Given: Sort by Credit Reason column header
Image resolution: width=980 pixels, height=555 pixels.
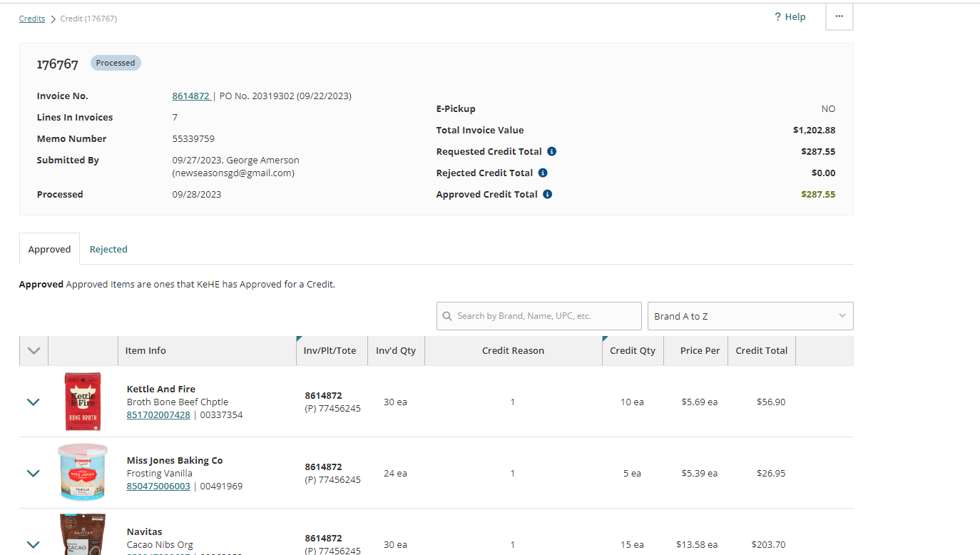Looking at the screenshot, I should click(x=513, y=350).
